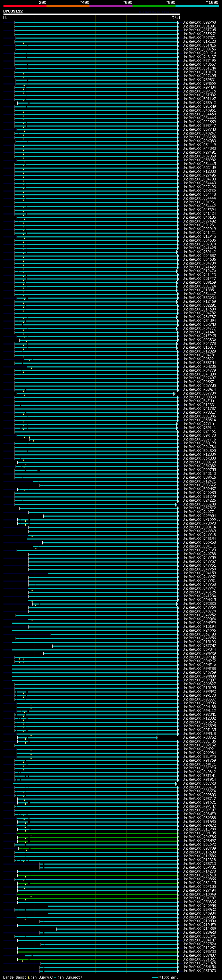Select the UniRef100_Q677H3 label
222x980 pixels.
click(x=199, y=129)
